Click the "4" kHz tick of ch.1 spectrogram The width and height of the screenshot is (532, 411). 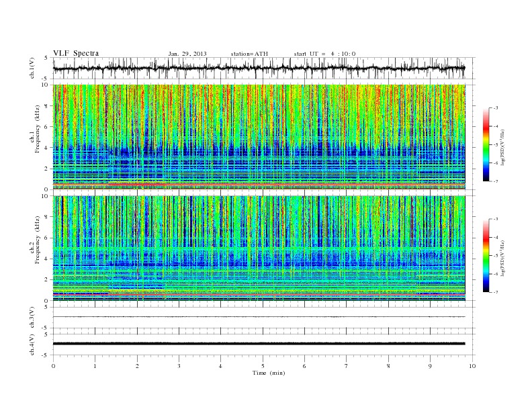[x=47, y=148]
